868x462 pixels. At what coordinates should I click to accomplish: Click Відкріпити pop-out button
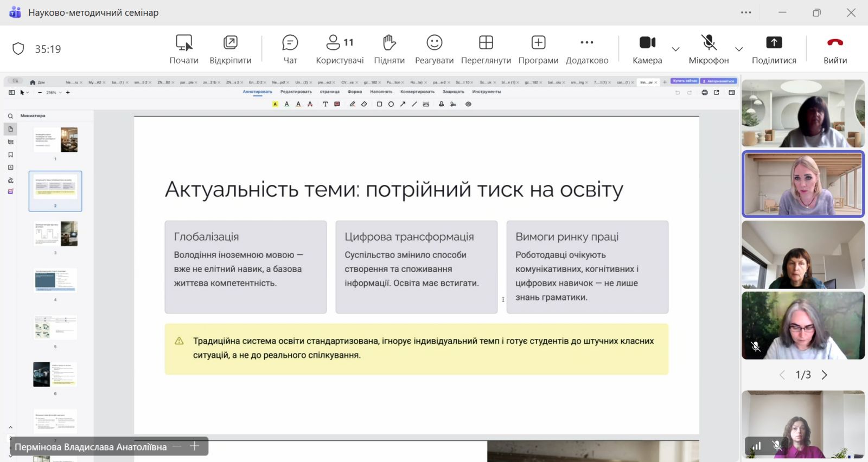click(x=231, y=49)
